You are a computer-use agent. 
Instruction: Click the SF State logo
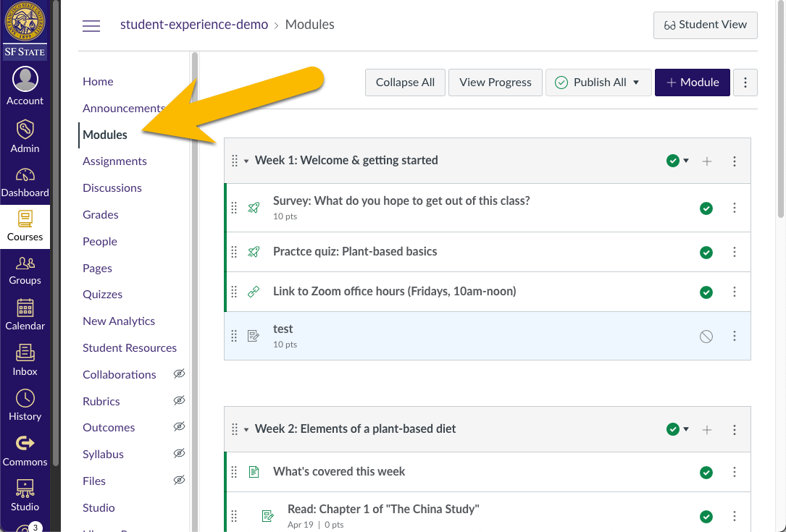(25, 30)
